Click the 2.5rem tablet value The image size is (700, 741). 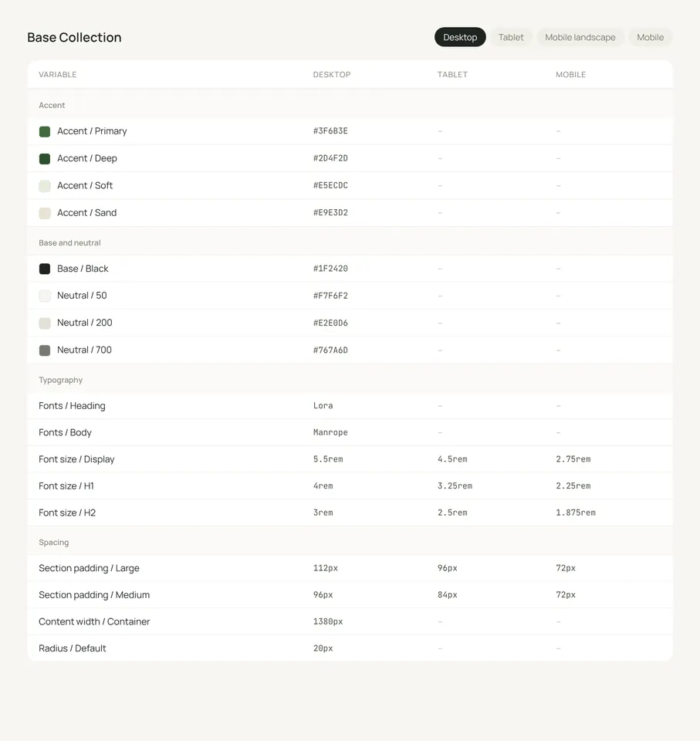tap(452, 513)
